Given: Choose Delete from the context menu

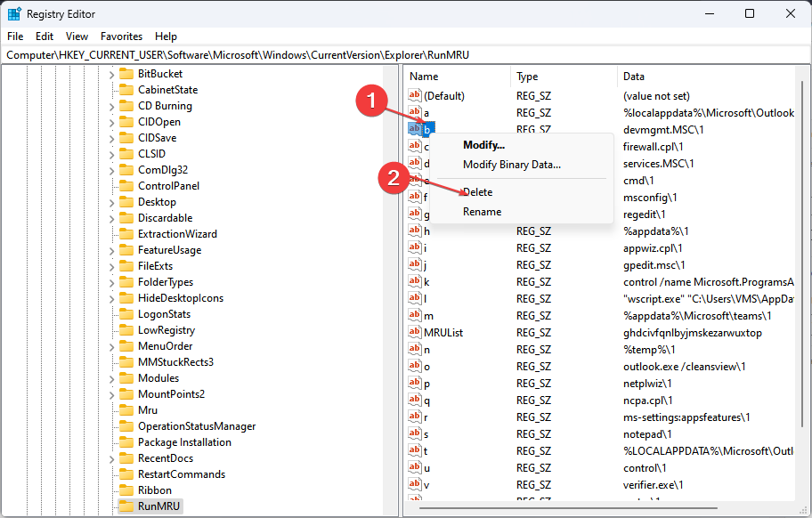Looking at the screenshot, I should [x=478, y=192].
